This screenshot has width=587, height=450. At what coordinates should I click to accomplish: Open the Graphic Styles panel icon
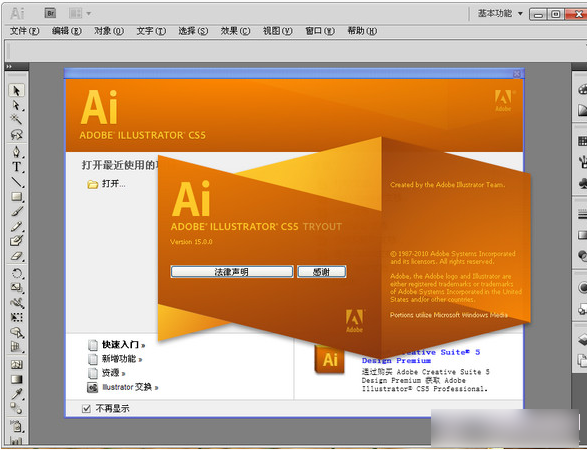[582, 309]
